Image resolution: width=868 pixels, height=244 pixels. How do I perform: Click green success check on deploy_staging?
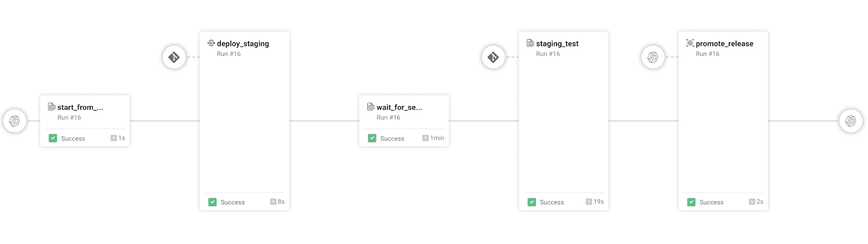coord(212,202)
